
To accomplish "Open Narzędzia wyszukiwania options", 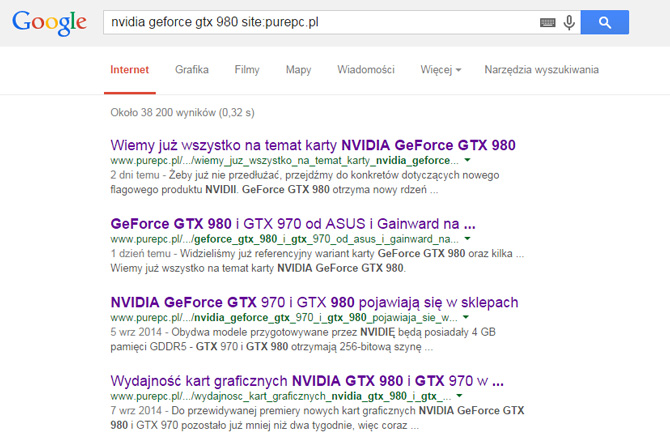I will pos(541,70).
